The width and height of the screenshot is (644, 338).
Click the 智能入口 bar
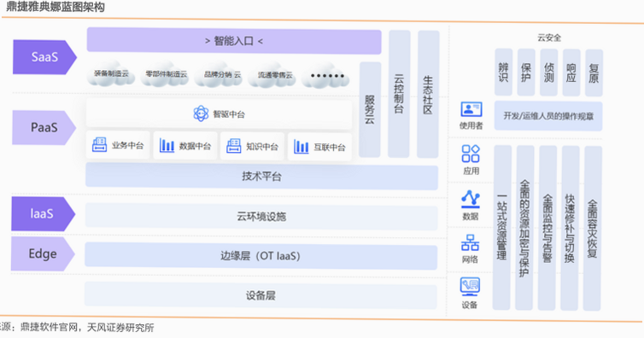[234, 41]
